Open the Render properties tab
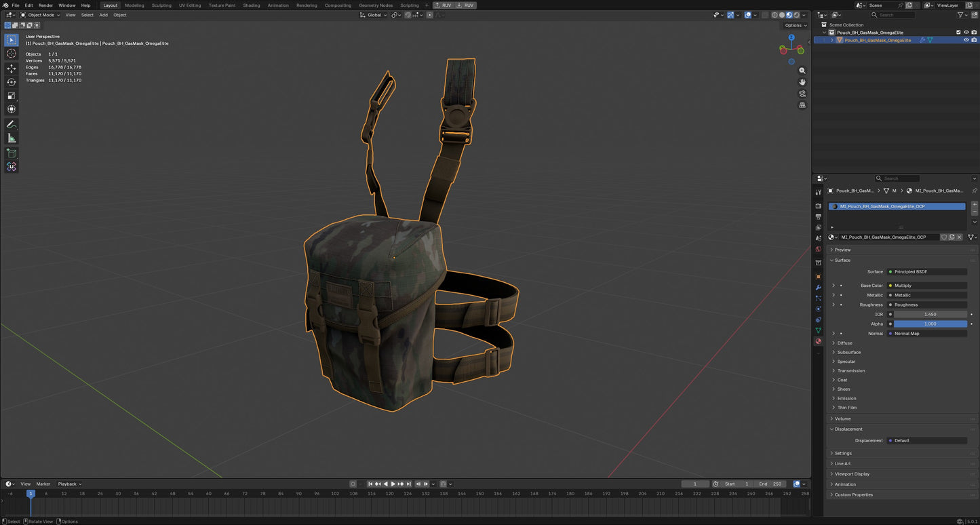This screenshot has width=980, height=525. pos(819,206)
